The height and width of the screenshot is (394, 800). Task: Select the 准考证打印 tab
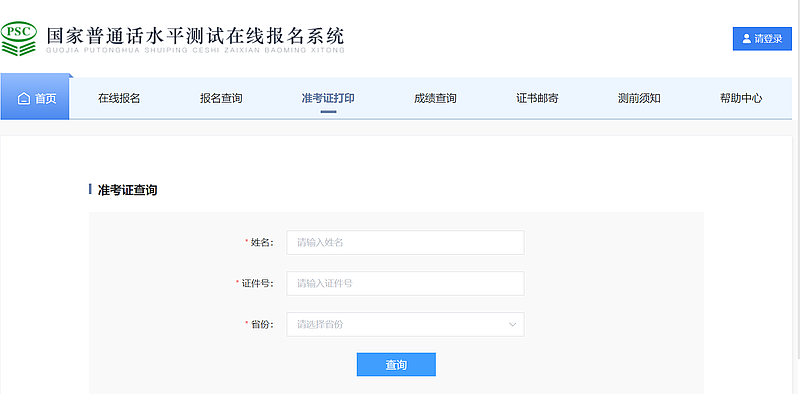[328, 98]
